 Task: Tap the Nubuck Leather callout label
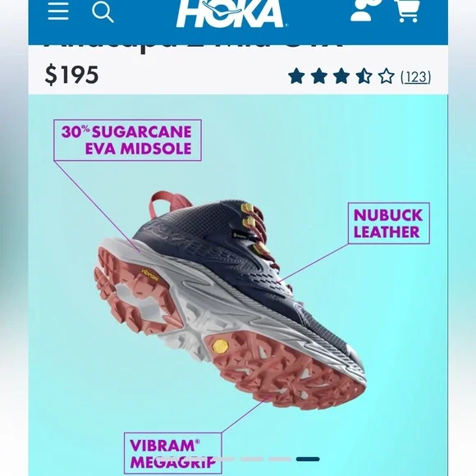(x=388, y=223)
